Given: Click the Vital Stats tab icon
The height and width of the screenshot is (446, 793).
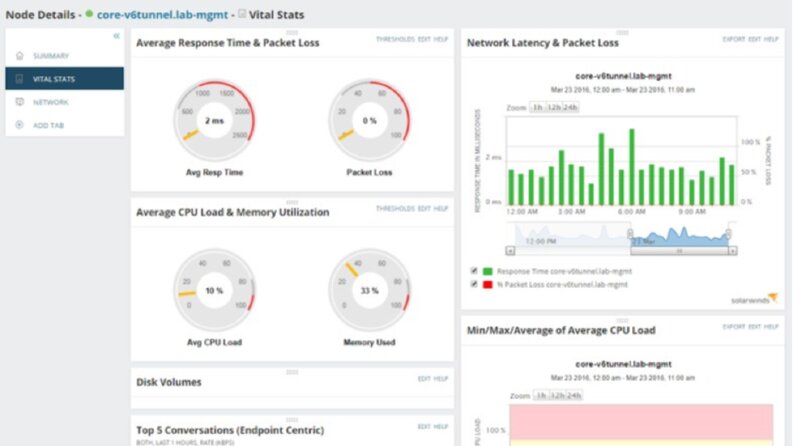Looking at the screenshot, I should pyautogui.click(x=19, y=78).
